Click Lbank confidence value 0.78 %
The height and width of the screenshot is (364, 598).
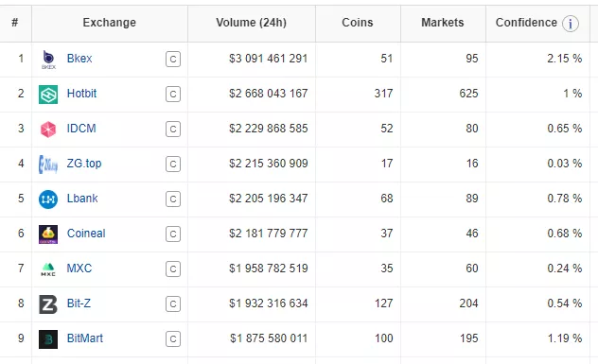click(565, 199)
